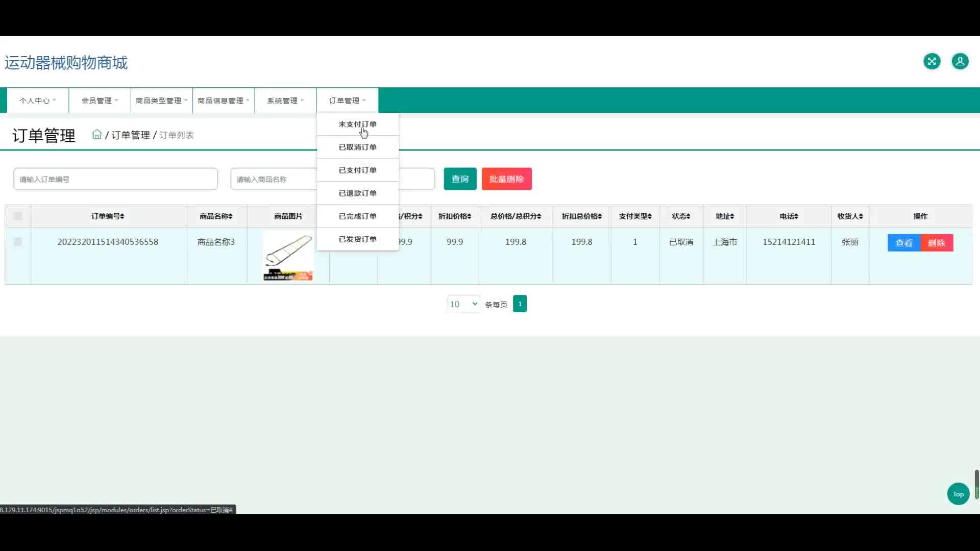Click the 订单编号 search input field

tap(116, 179)
